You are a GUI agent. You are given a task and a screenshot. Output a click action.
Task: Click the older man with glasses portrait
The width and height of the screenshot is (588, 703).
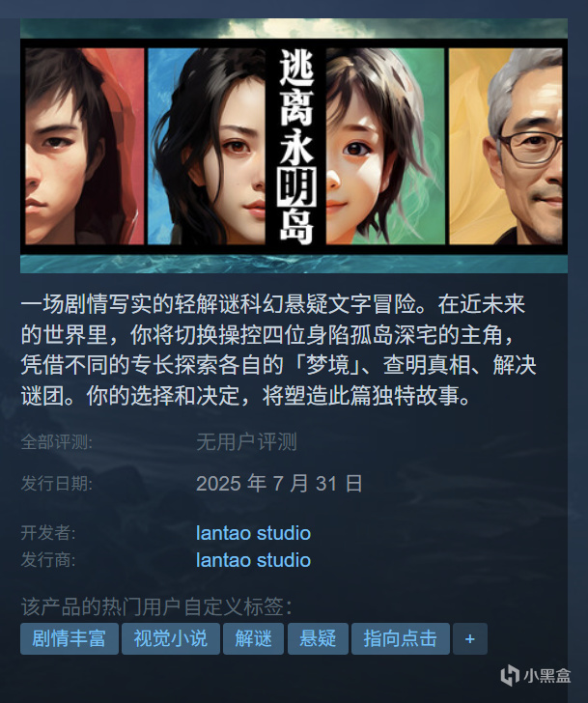(506, 147)
